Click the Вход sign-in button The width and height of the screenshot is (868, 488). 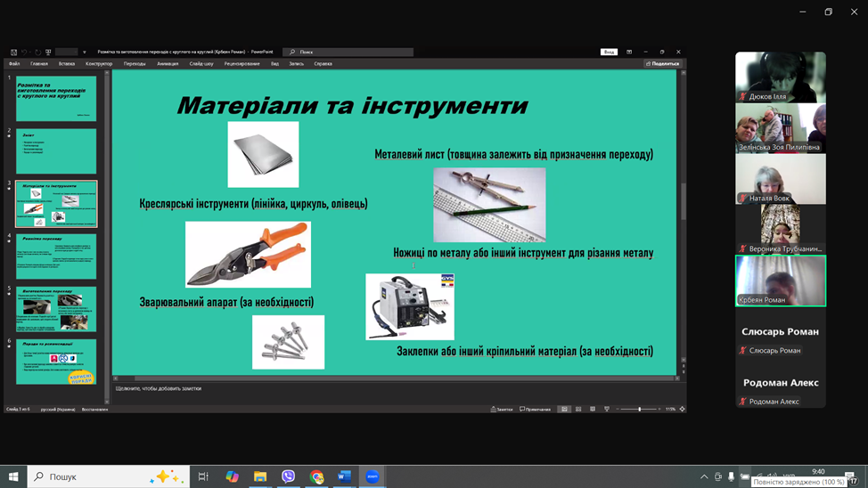[x=609, y=52]
